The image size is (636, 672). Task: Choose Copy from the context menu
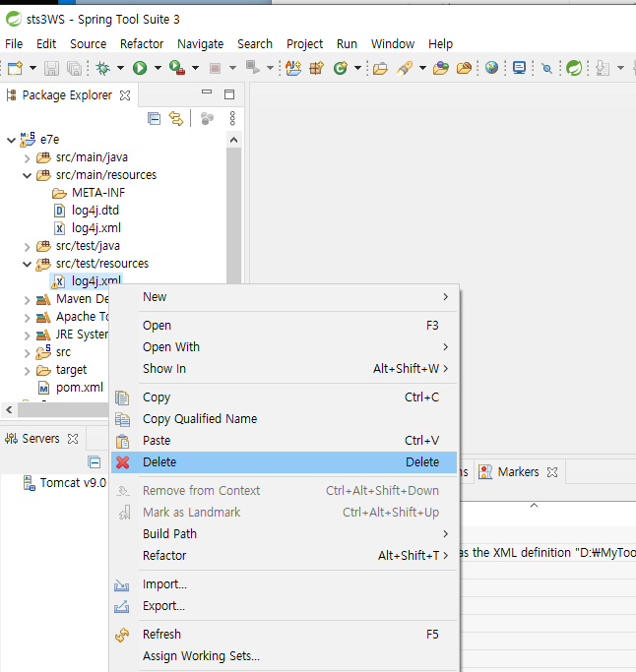(284, 397)
